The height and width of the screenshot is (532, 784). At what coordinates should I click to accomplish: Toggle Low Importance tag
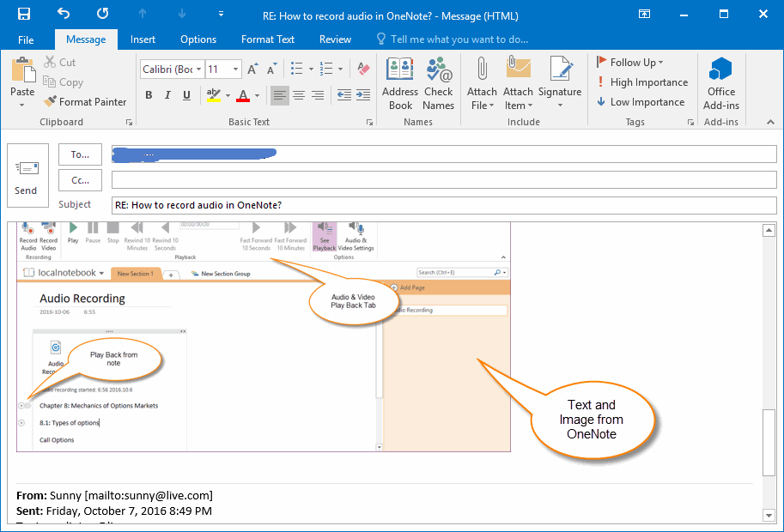click(641, 102)
